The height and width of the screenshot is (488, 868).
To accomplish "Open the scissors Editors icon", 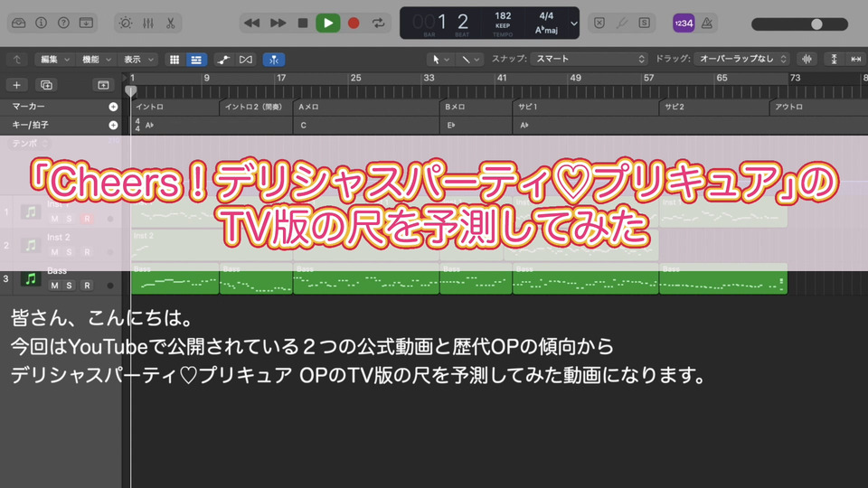I will click(x=171, y=23).
